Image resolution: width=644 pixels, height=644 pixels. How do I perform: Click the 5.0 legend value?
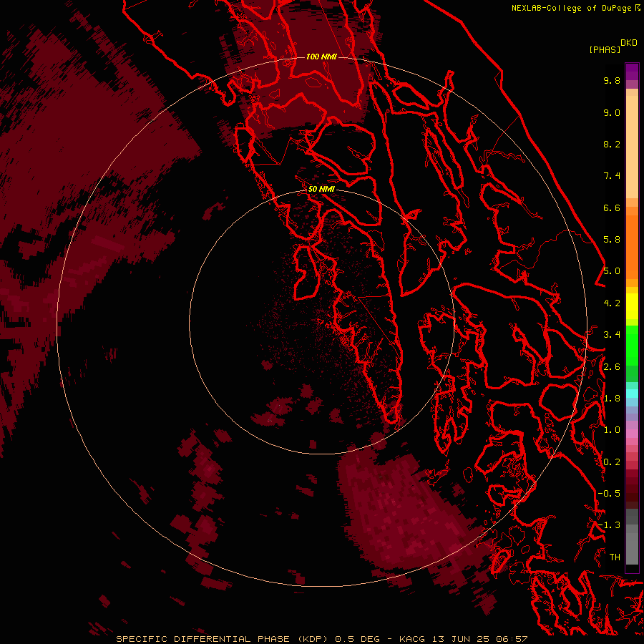pos(612,271)
